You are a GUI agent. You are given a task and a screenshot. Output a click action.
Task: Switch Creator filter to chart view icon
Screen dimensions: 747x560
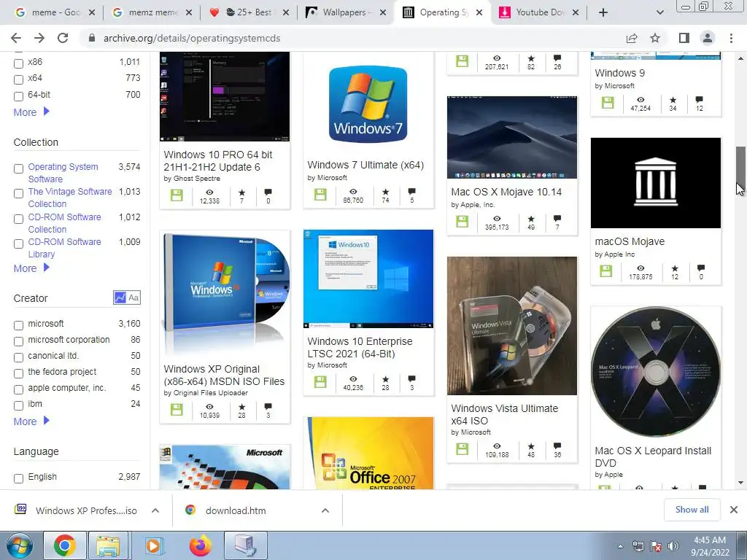(x=120, y=298)
